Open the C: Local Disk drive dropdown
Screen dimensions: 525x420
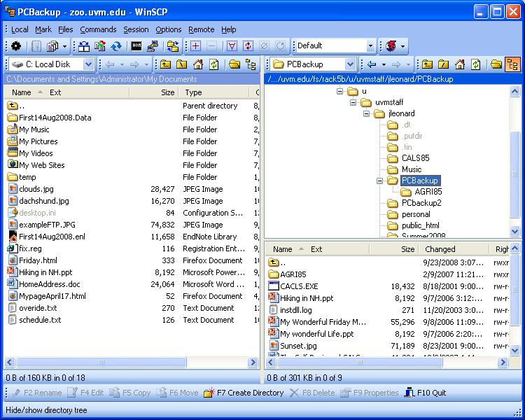(88, 64)
